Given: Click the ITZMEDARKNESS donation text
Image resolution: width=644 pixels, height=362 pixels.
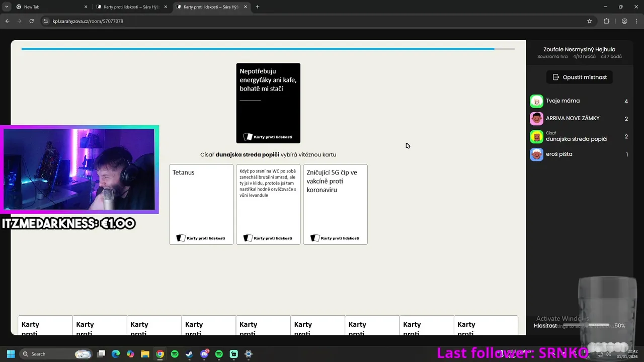Looking at the screenshot, I should pyautogui.click(x=68, y=223).
